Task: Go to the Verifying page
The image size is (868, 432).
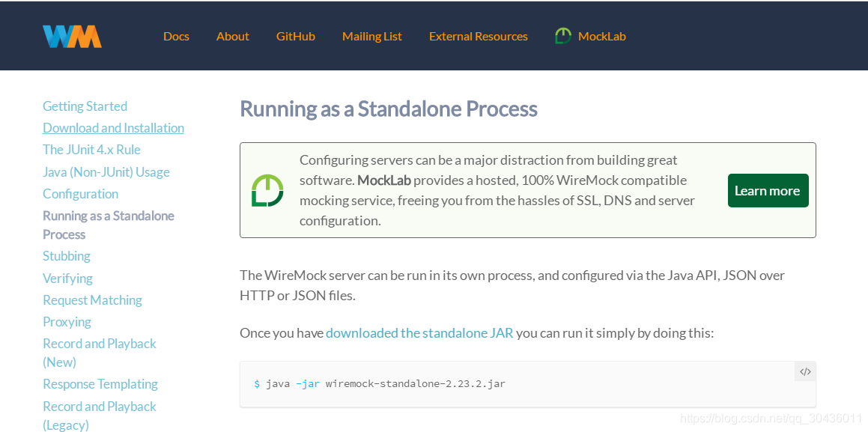Action: coord(67,279)
